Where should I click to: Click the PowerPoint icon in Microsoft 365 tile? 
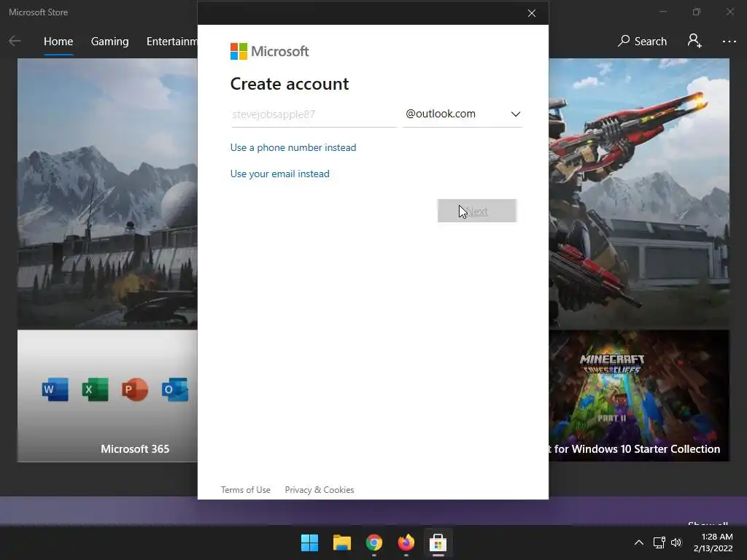click(x=135, y=389)
